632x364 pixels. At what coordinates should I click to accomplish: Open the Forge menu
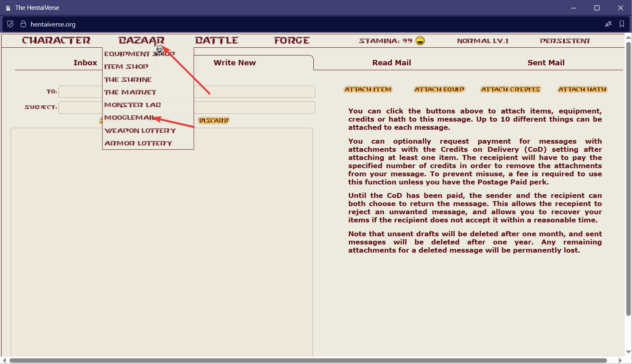click(x=292, y=40)
